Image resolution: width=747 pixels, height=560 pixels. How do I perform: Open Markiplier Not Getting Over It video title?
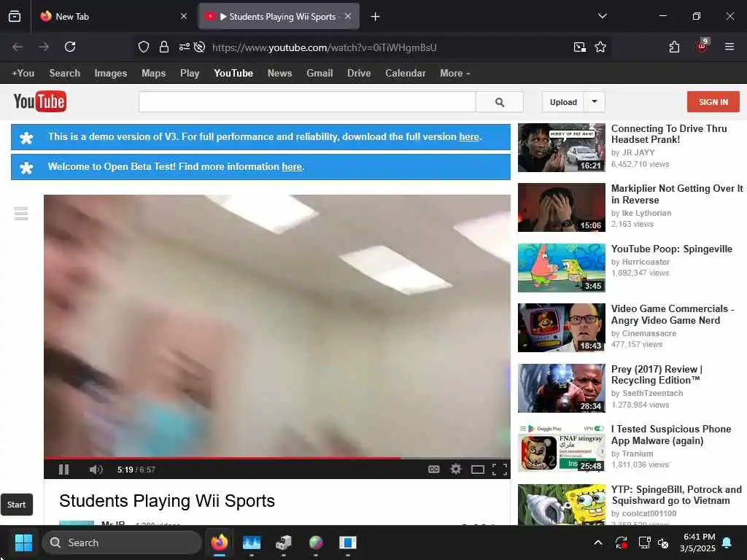(x=677, y=194)
